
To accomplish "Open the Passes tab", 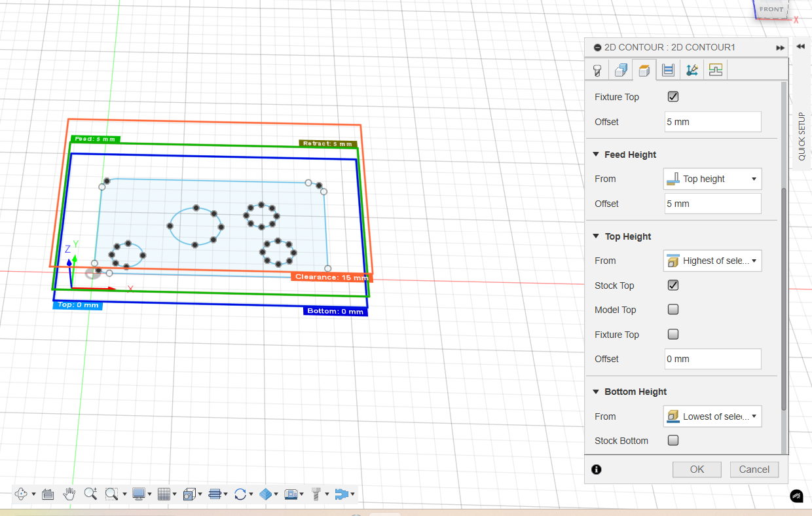I will point(668,70).
